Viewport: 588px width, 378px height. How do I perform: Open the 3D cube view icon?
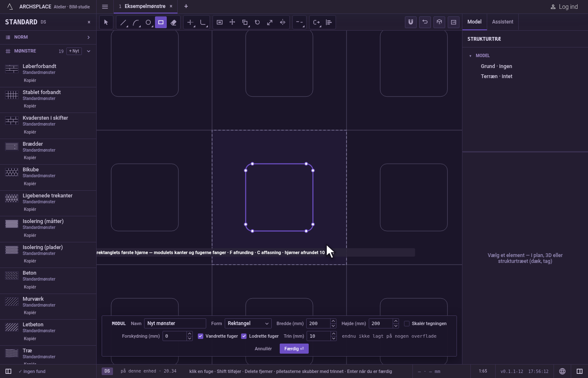[439, 22]
